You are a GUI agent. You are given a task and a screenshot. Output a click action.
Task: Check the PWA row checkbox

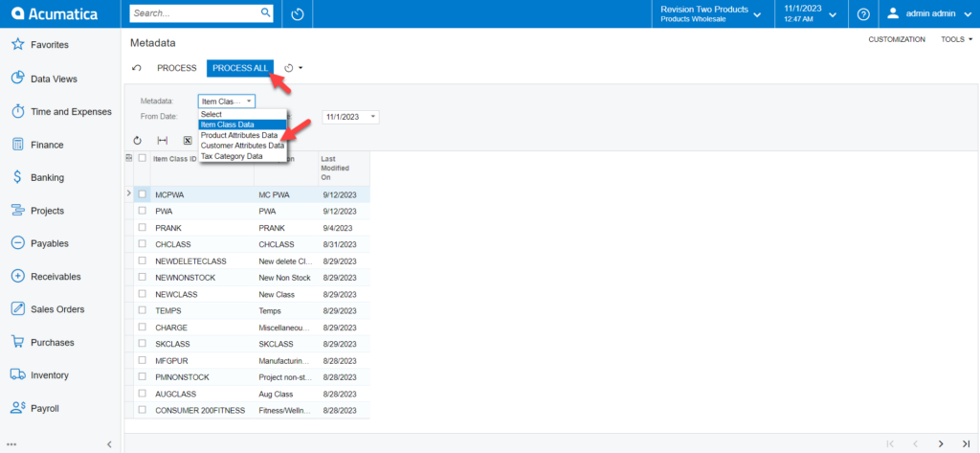(x=142, y=211)
